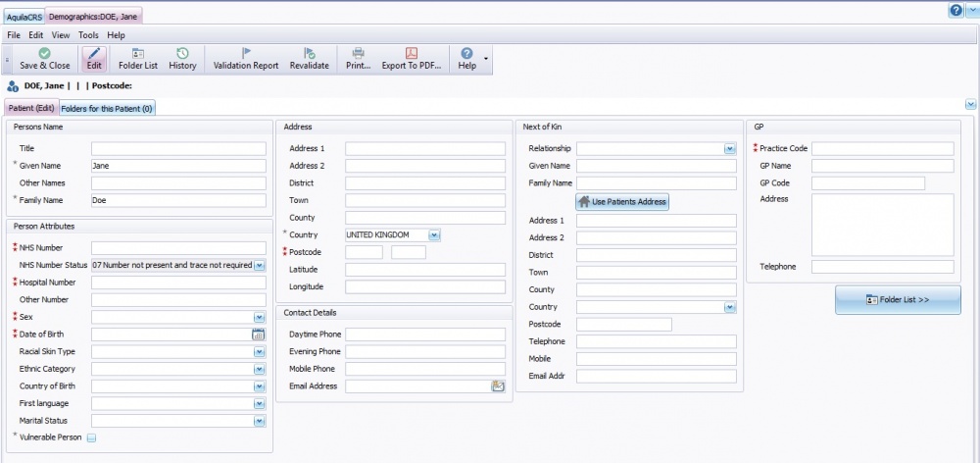Click the Email Address envelope icon
980x463 pixels.
pos(498,386)
